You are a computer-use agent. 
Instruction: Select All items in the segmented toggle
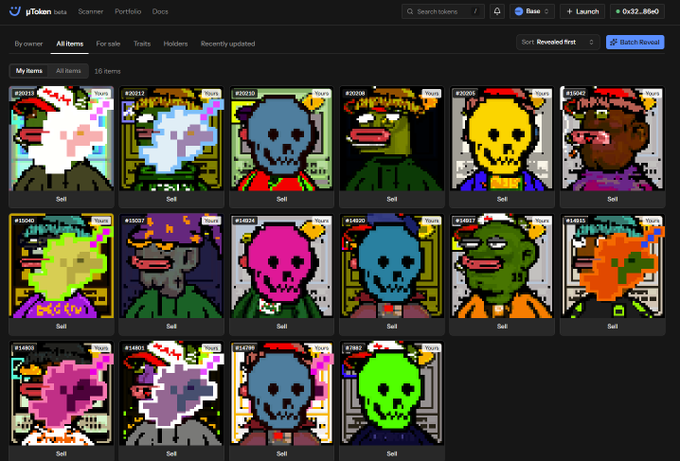tap(68, 71)
